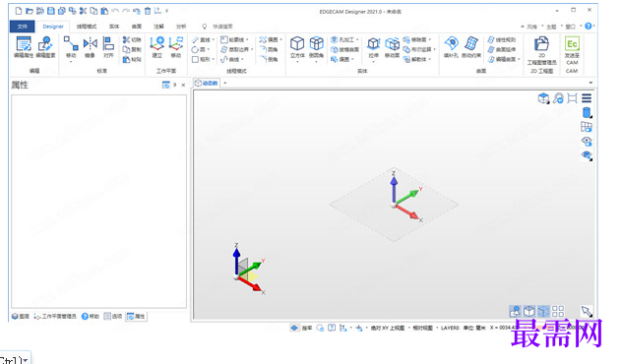The image size is (621, 364).
Task: Select the Align (对齐) tool
Action: pos(108,47)
